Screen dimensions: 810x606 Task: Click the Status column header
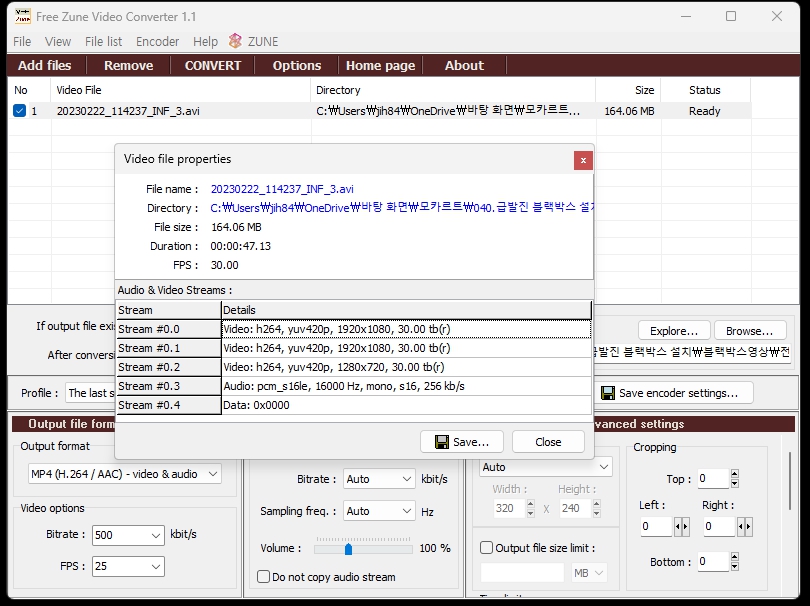coord(706,90)
